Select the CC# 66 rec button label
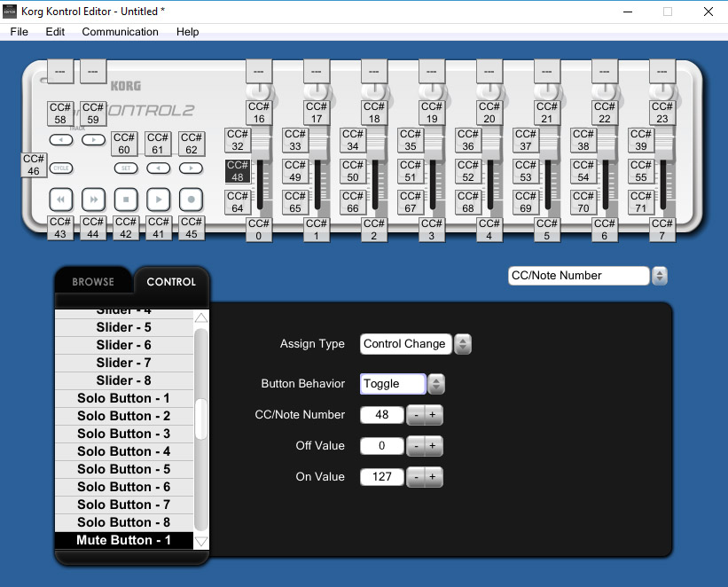This screenshot has height=587, width=728. pos(352,202)
